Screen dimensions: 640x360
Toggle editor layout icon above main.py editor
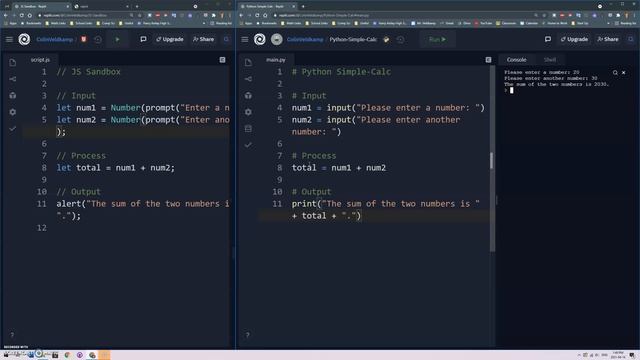pyautogui.click(x=489, y=60)
